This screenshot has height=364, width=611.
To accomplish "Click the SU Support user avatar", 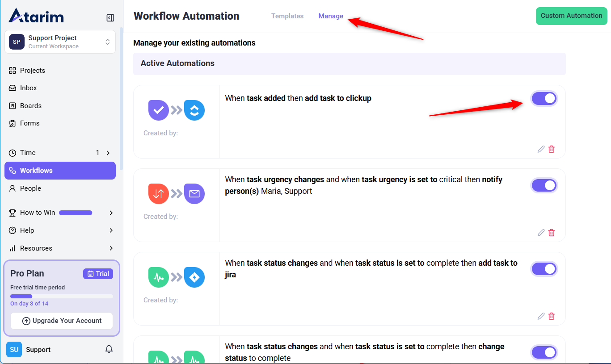I will click(14, 350).
